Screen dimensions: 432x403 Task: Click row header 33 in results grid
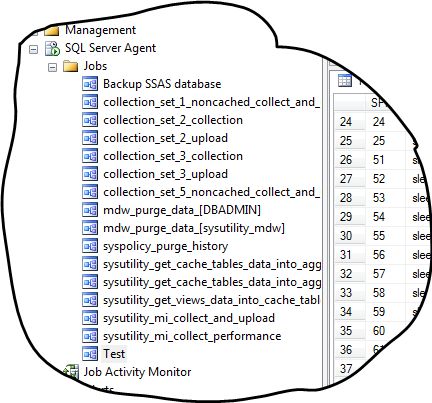coord(349,293)
